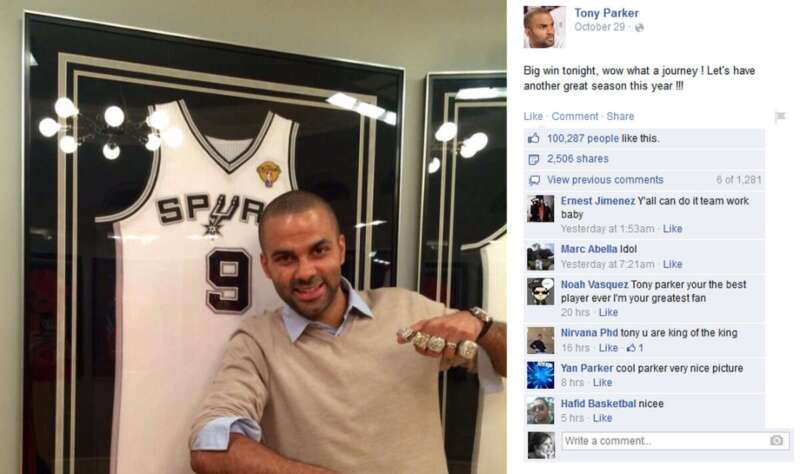Click the speech bubble icon beside View previous comments
This screenshot has height=474, width=800.
coord(534,180)
